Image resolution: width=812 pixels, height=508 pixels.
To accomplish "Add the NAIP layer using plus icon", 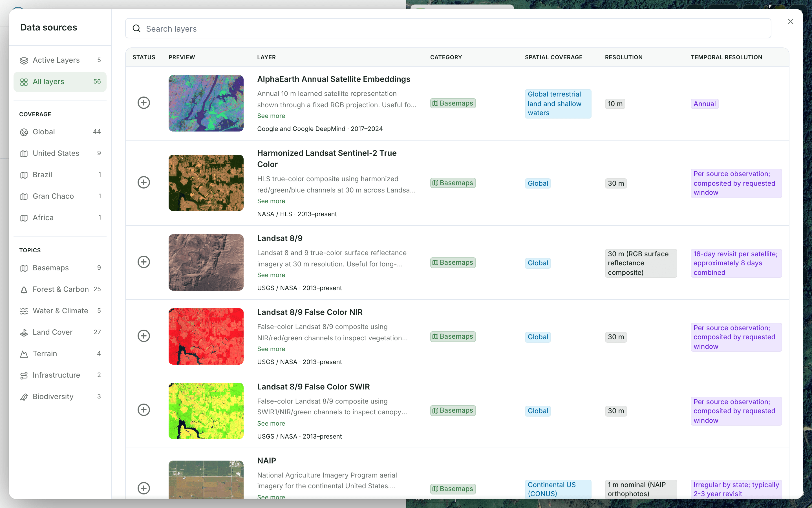I will click(144, 489).
